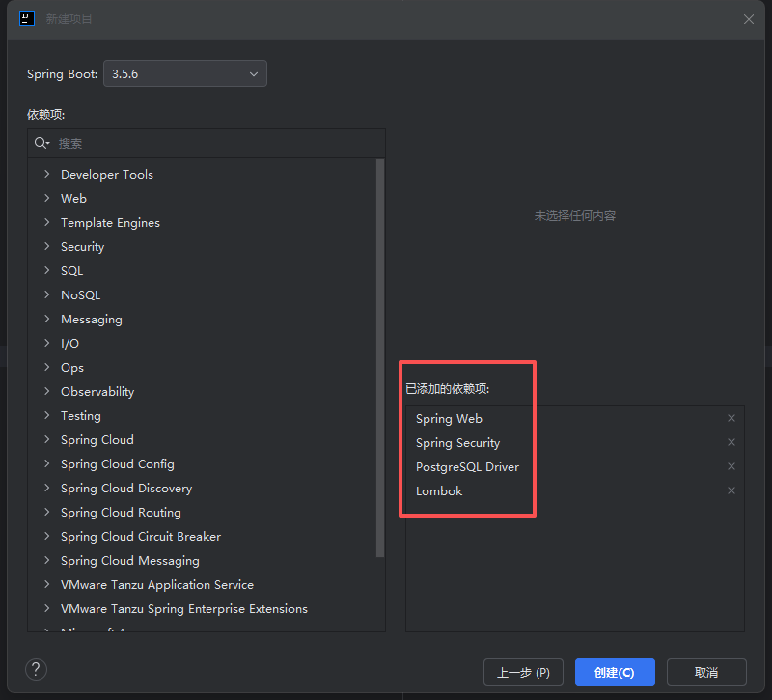This screenshot has height=700, width=772.
Task: Expand the Spring Cloud Discovery category
Action: (46, 488)
